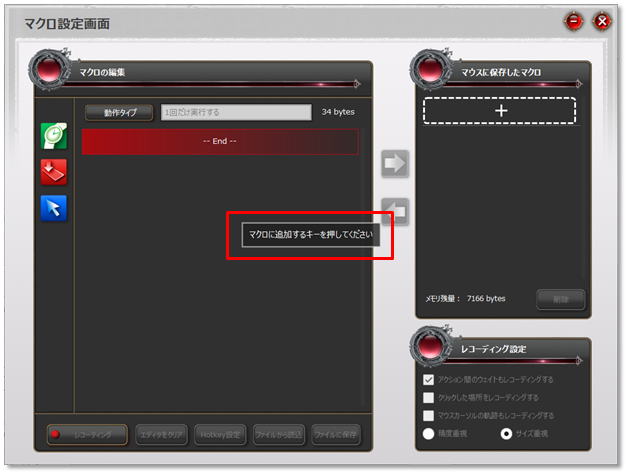The height and width of the screenshot is (475, 628).
Task: Click the green stopwatch wait-time icon
Action: click(x=54, y=136)
